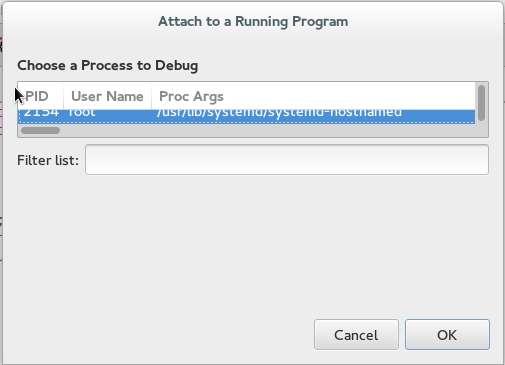Select the systemd-hostnamed process path
This screenshot has height=365, width=505.
tap(279, 113)
